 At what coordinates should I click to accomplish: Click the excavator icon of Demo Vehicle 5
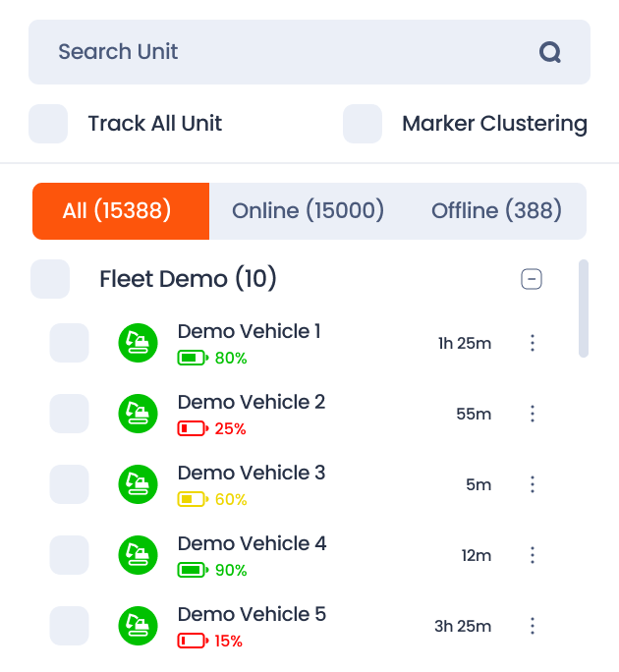[138, 626]
